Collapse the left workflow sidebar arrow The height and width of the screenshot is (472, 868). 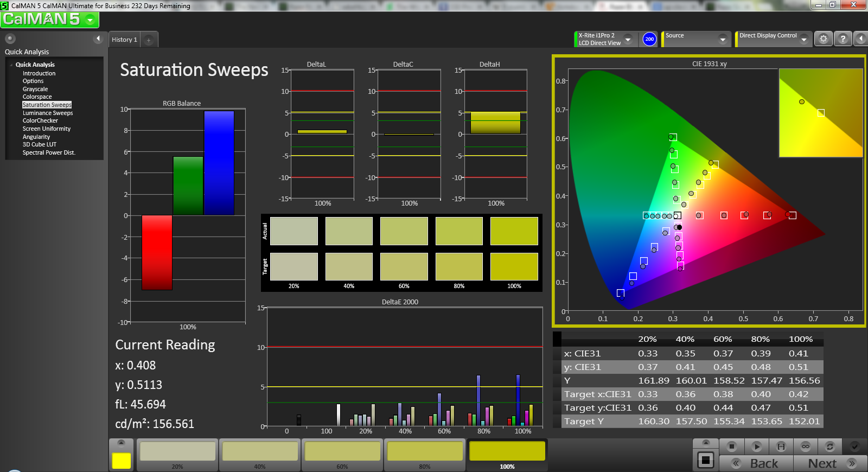click(98, 39)
